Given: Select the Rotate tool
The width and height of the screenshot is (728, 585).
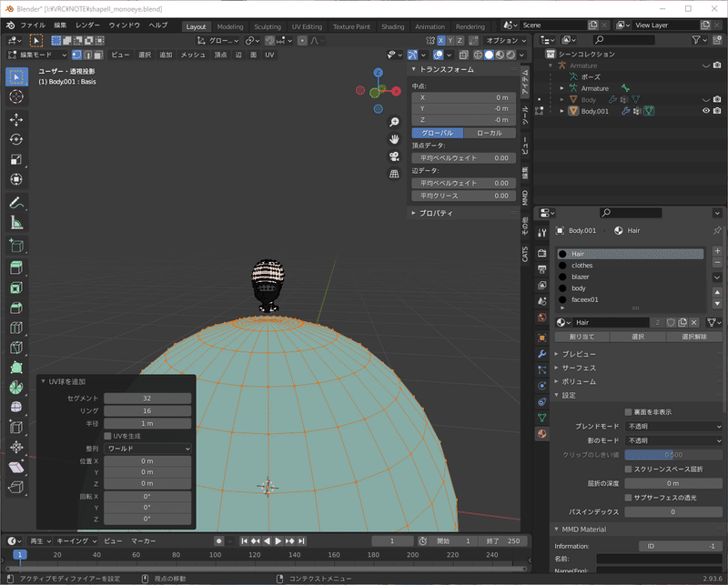Looking at the screenshot, I should [x=16, y=139].
